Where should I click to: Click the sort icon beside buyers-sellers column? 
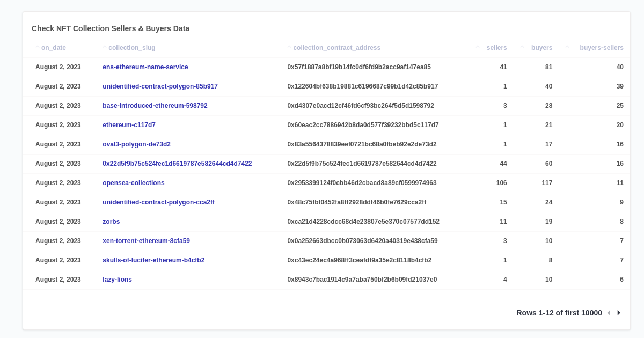pyautogui.click(x=567, y=47)
